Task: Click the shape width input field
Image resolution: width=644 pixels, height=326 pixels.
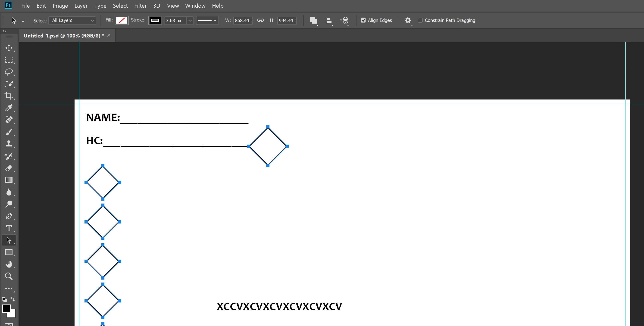Action: click(243, 21)
